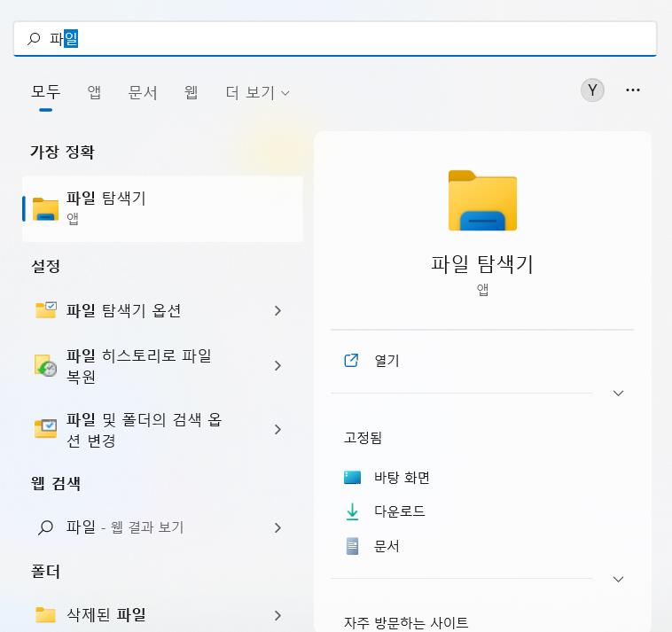This screenshot has width=672, height=632.
Task: Click the File Explorer folder icon in best match
Action: pos(45,208)
